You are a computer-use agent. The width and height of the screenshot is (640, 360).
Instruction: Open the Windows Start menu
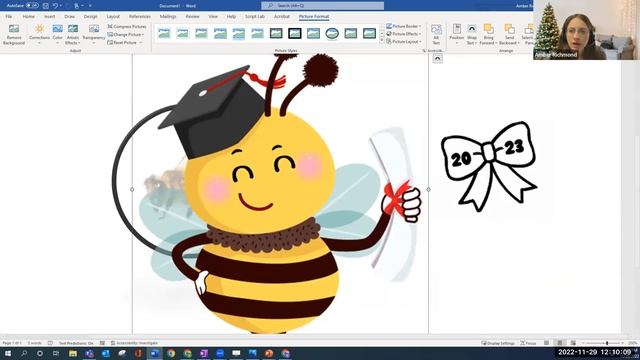click(7, 353)
